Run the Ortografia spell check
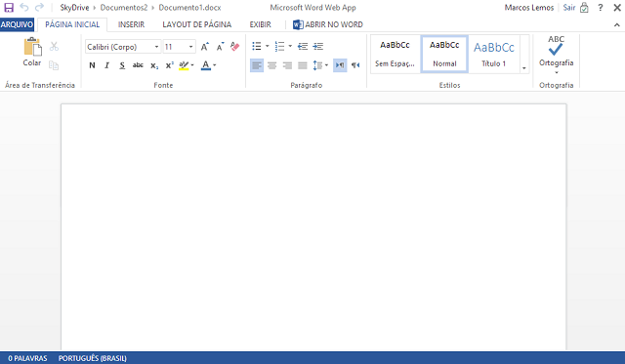The height and width of the screenshot is (364, 625). tap(556, 51)
